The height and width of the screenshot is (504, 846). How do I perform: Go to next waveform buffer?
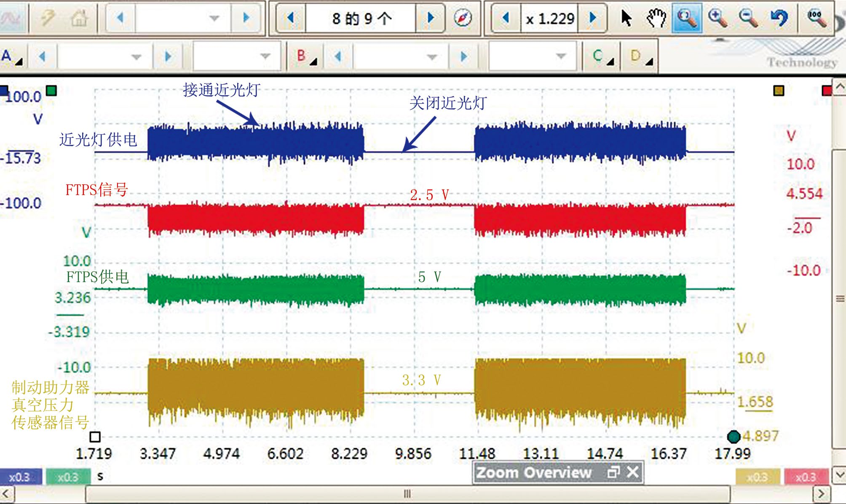[430, 18]
